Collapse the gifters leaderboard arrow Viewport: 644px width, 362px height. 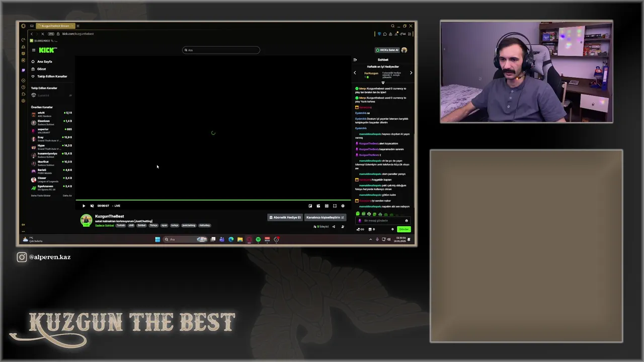click(383, 82)
